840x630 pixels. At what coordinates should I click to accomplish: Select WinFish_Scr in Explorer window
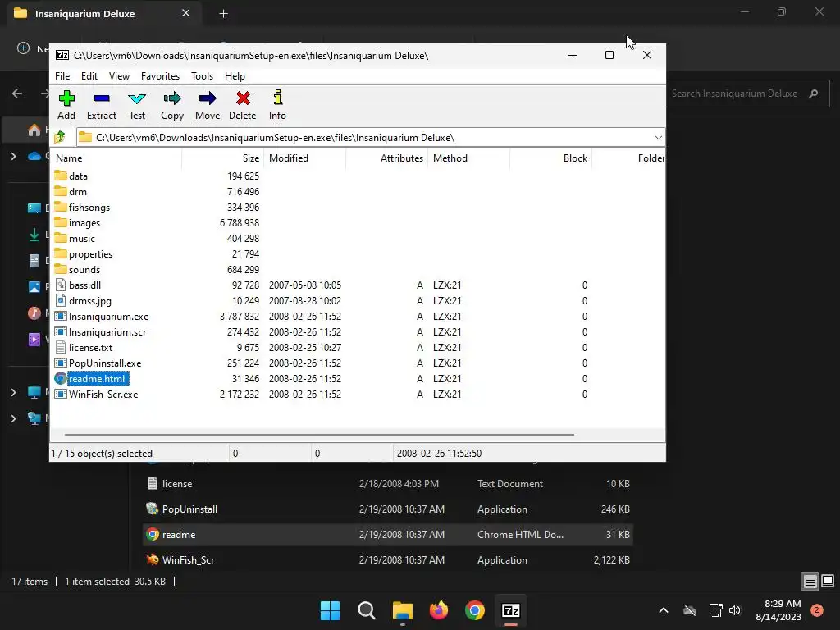[x=388, y=559]
